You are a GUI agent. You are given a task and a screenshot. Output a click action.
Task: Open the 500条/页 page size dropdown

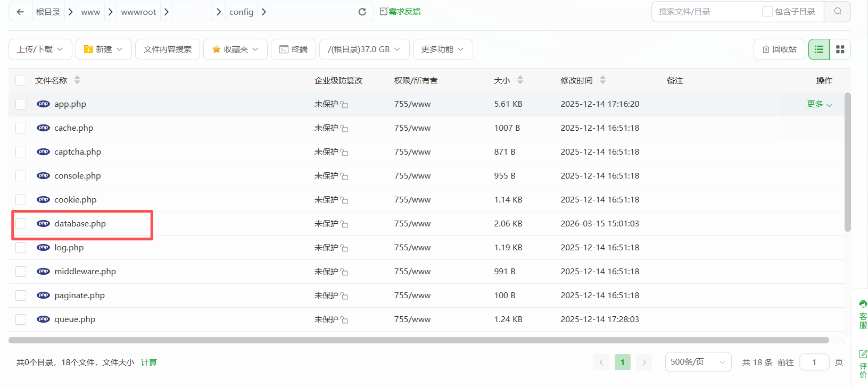tap(698, 362)
